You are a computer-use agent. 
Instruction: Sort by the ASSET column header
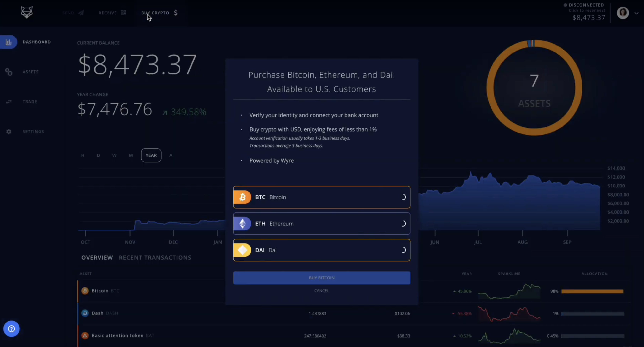click(x=86, y=274)
